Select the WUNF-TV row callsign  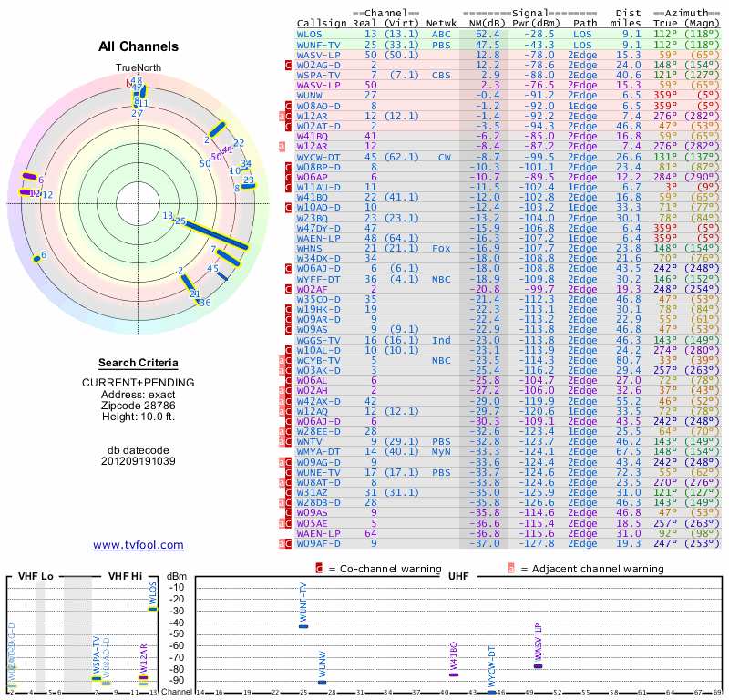319,44
